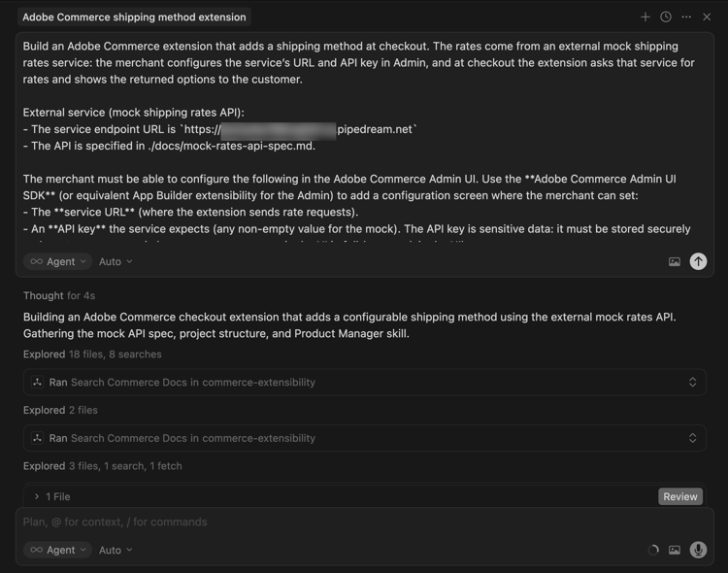Expand first Search Commerce Docs tool result
This screenshot has width=728, height=573.
point(692,383)
